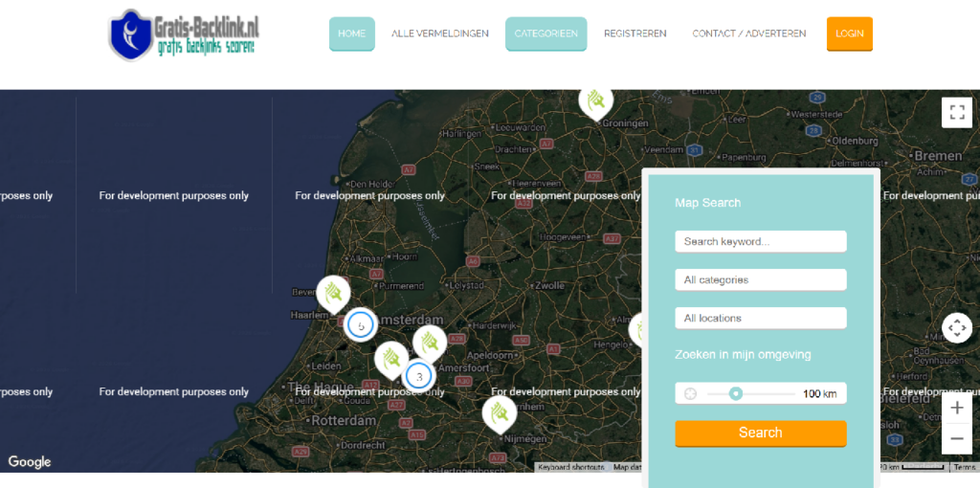The width and height of the screenshot is (980, 488).
Task: Open the Alle Vermeldingen page
Action: 439,33
